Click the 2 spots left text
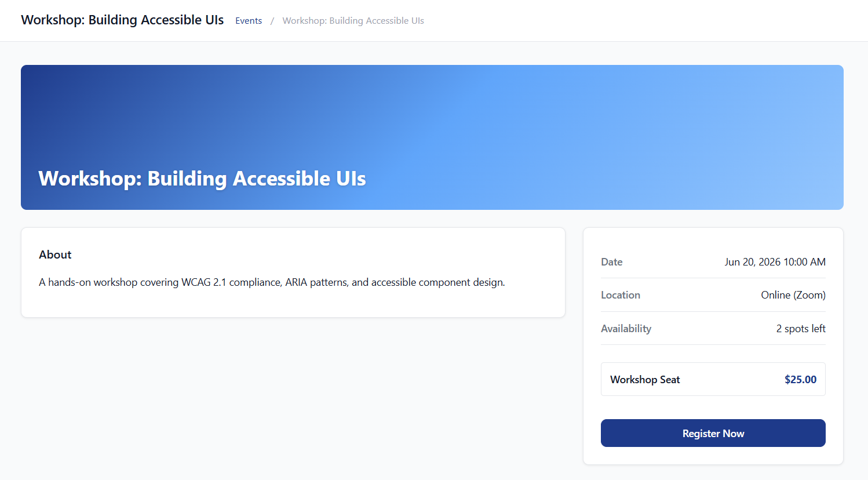Image resolution: width=868 pixels, height=480 pixels. pyautogui.click(x=801, y=329)
